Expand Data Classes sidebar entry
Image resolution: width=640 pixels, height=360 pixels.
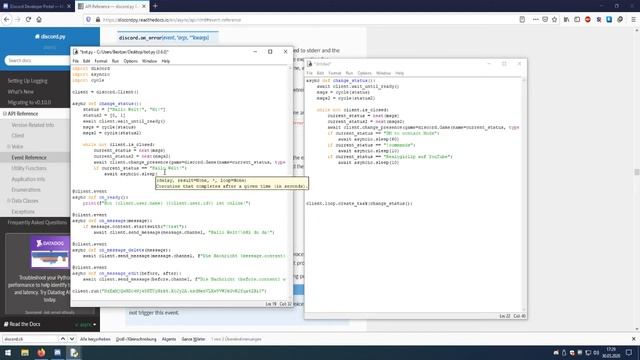(x=9, y=201)
